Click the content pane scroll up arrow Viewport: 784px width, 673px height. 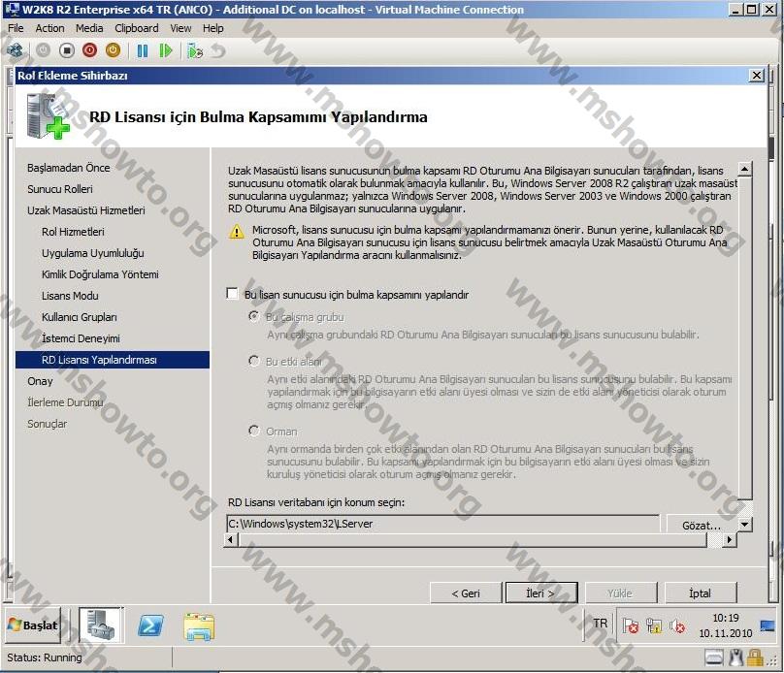[744, 169]
